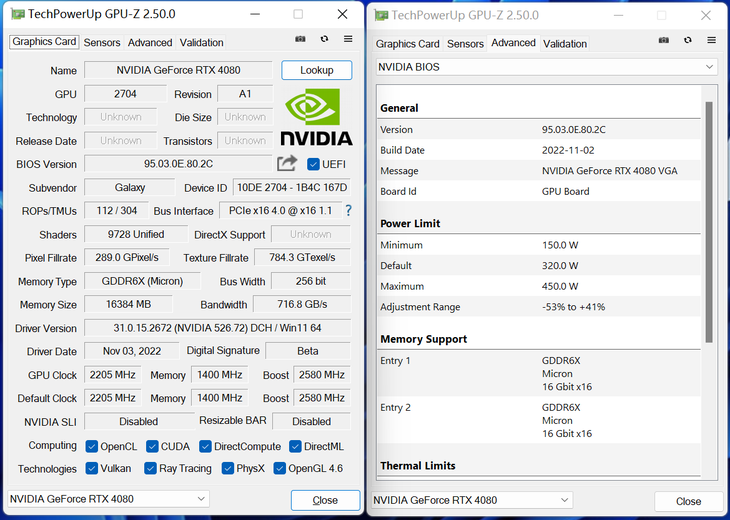Expand the NVIDIA BIOS dropdown

547,67
